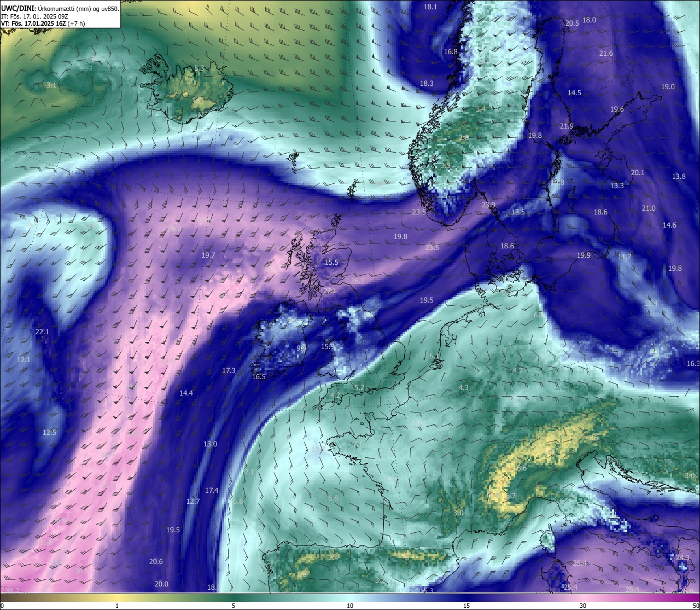Click the 21.9 map value
This screenshot has height=610, width=700.
point(567,126)
